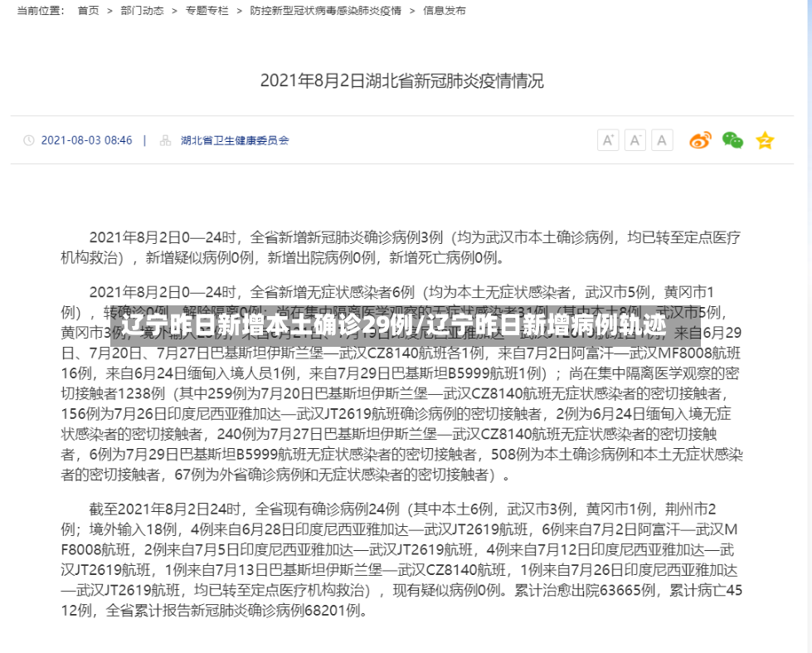Viewport: 812px width, 653px height.
Task: Share article via WeChat icon
Action: (x=732, y=140)
